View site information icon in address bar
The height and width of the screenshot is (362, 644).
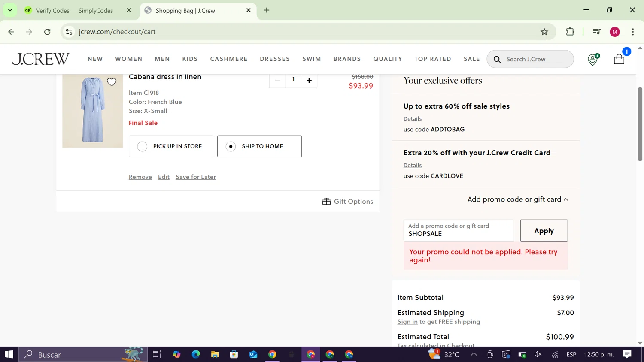tap(69, 32)
